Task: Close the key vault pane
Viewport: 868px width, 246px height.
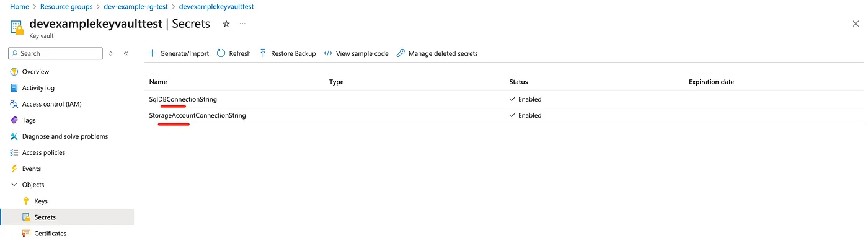Action: [856, 24]
